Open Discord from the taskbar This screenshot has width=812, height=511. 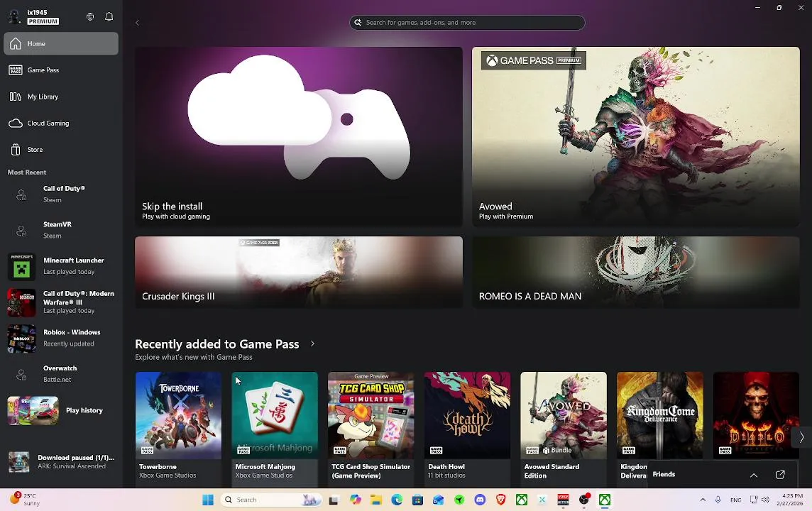point(480,500)
